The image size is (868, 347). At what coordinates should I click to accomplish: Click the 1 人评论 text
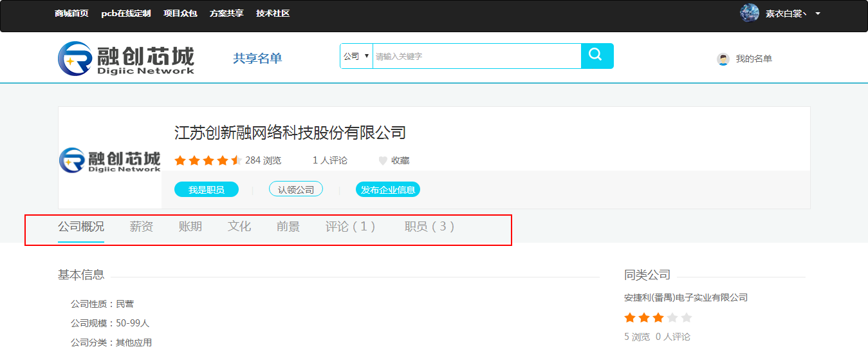(x=330, y=160)
